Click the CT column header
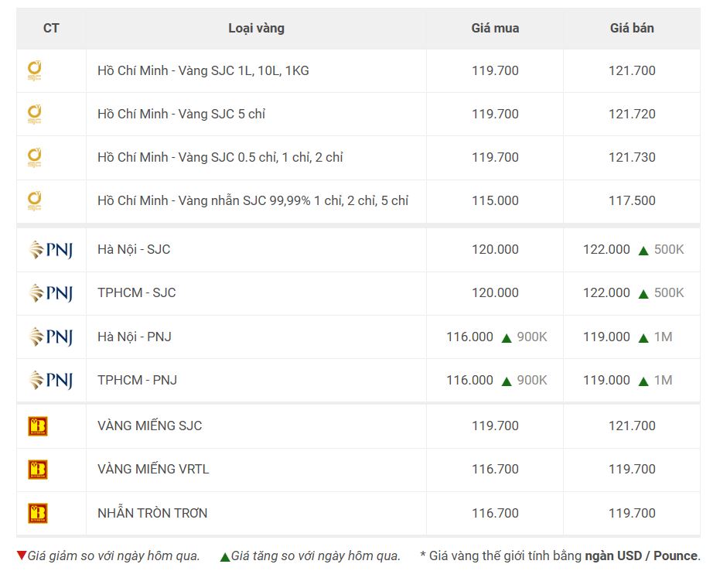713x588 pixels. [51, 28]
